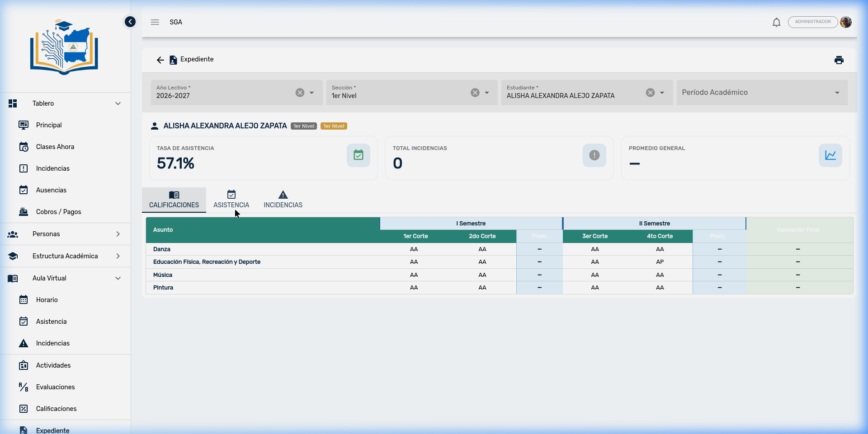
Task: Click the print icon on the Expediente header
Action: tap(839, 60)
